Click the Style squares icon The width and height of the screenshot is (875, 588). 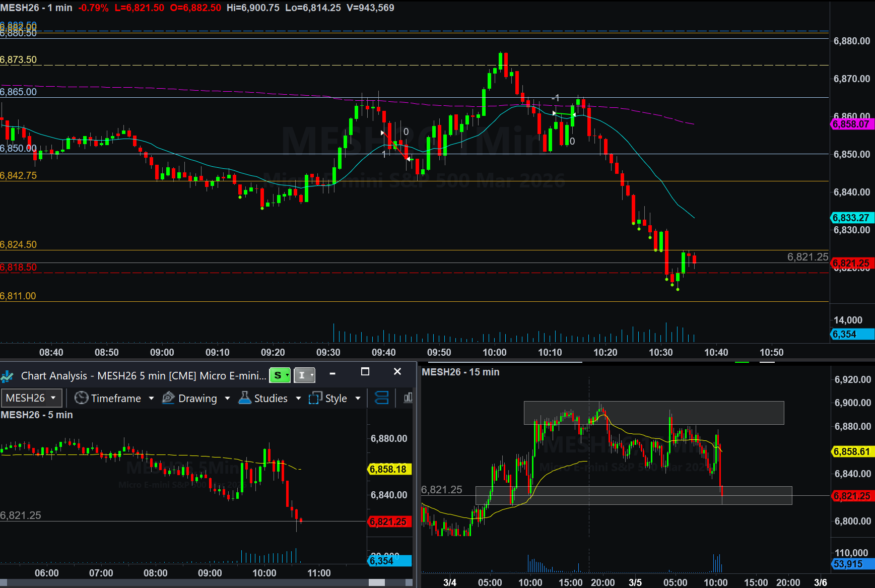tap(315, 398)
